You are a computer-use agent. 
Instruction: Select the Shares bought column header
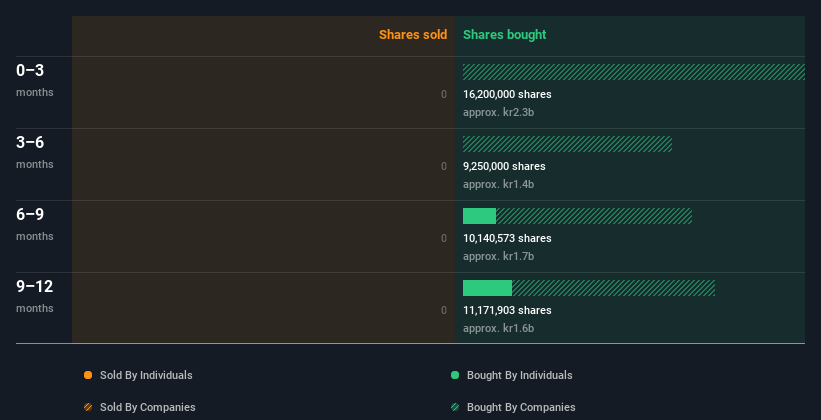[x=504, y=35]
